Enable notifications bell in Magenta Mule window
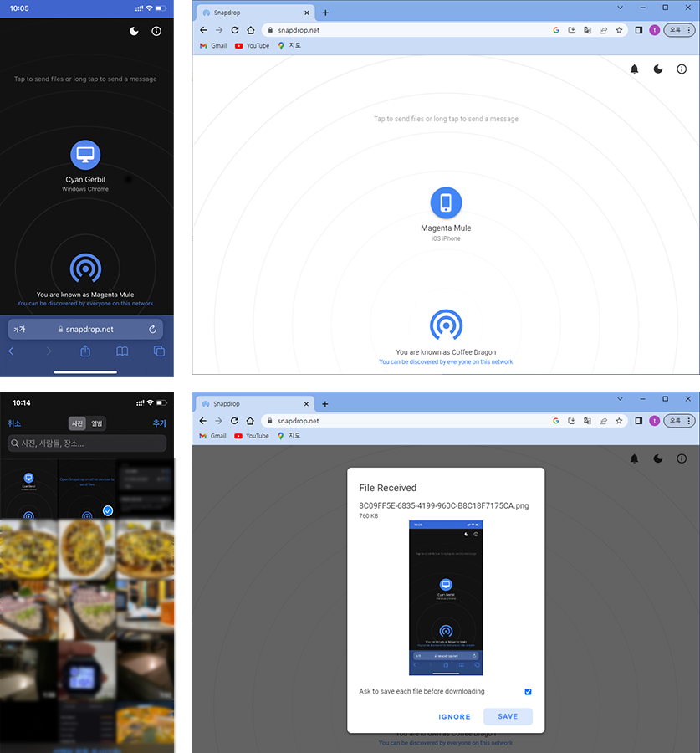The image size is (700, 753). click(634, 69)
